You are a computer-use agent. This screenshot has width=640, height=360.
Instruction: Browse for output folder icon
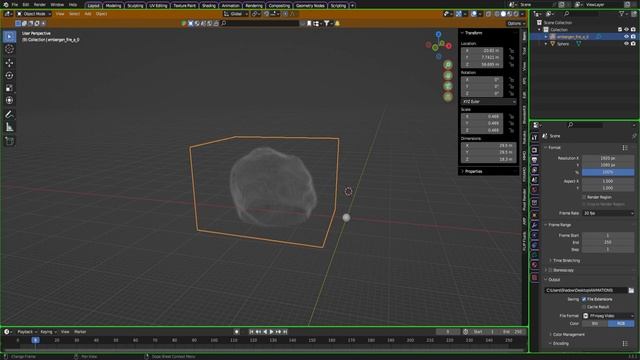(631, 290)
